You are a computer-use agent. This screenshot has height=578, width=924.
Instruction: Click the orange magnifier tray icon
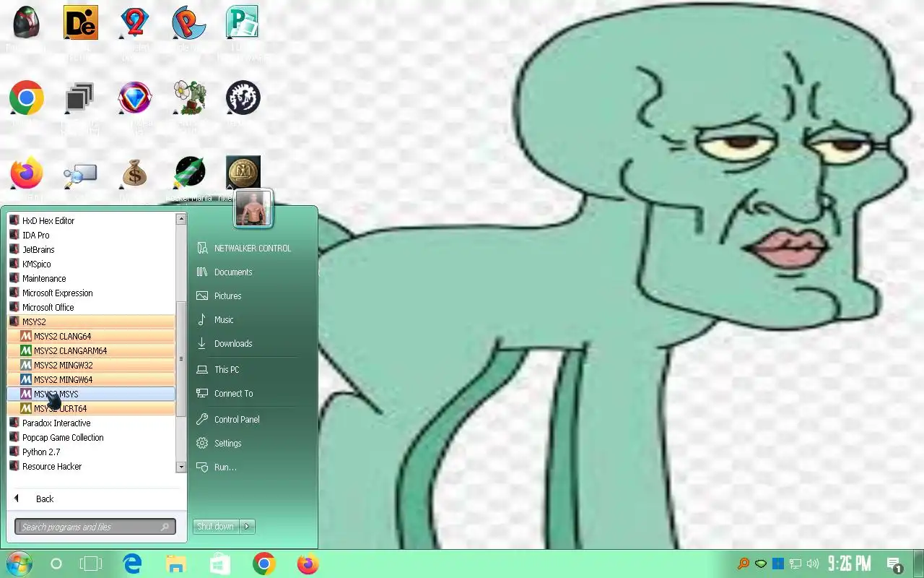tap(742, 564)
